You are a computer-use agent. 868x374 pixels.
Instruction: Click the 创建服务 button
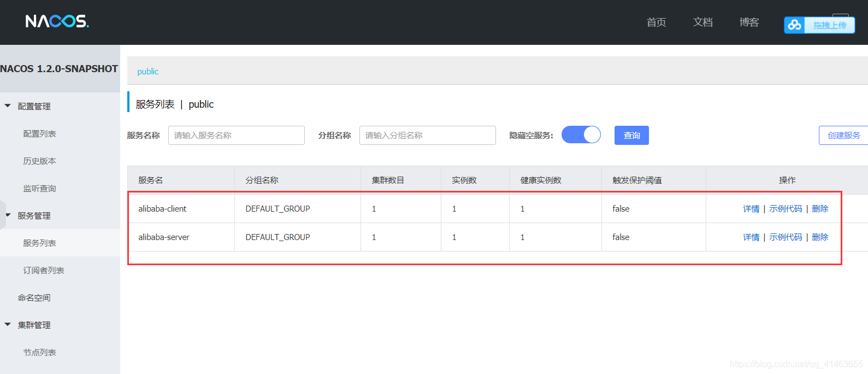843,135
